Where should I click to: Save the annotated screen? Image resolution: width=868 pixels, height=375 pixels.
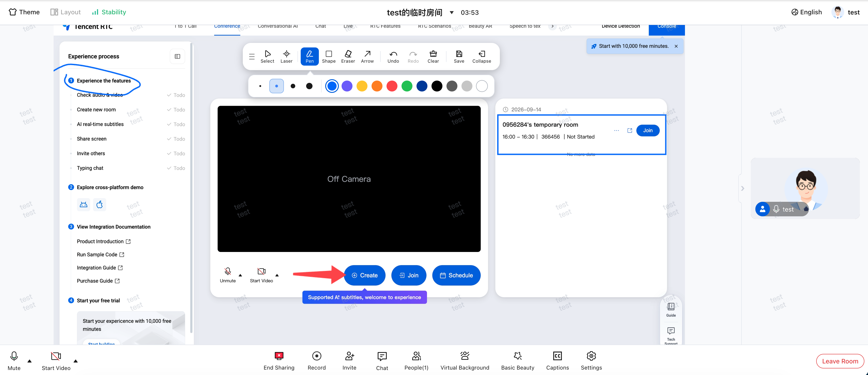coord(459,56)
